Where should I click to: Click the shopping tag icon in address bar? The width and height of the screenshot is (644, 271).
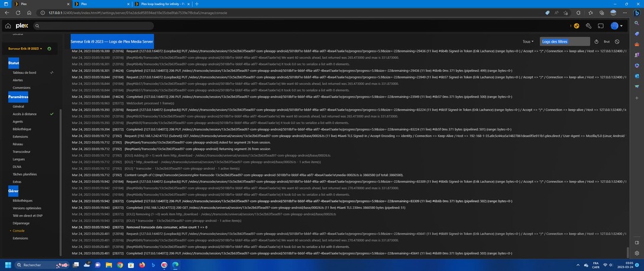(x=547, y=13)
